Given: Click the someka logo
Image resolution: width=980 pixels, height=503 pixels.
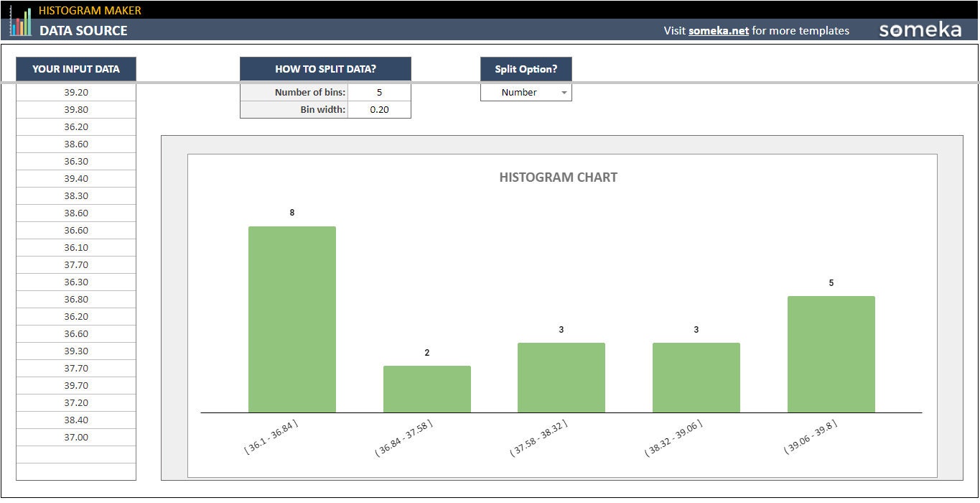Looking at the screenshot, I should coord(923,29).
